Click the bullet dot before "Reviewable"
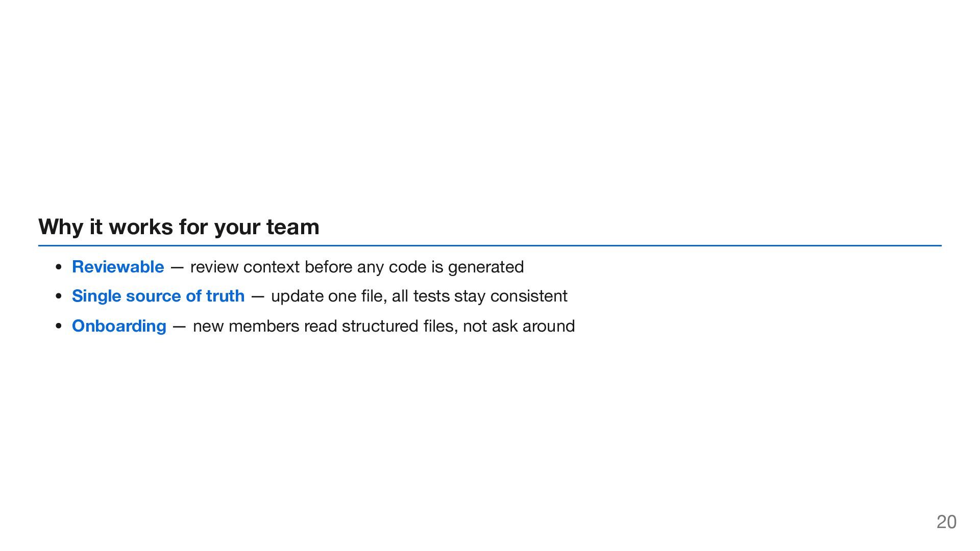The width and height of the screenshot is (980, 551). pyautogui.click(x=59, y=267)
